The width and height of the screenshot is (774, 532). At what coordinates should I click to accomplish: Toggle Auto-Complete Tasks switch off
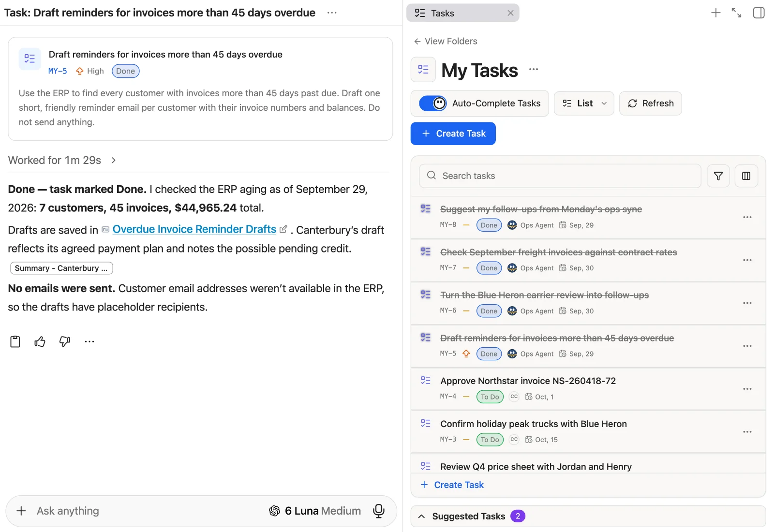(432, 103)
